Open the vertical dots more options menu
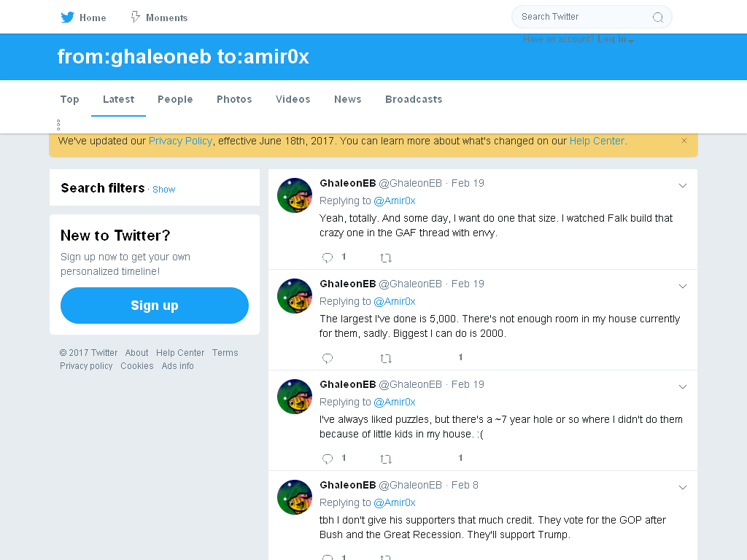The width and height of the screenshot is (747, 560). 58,125
